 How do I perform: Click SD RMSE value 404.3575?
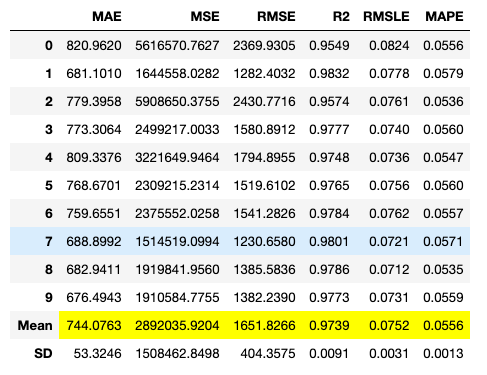(x=268, y=353)
